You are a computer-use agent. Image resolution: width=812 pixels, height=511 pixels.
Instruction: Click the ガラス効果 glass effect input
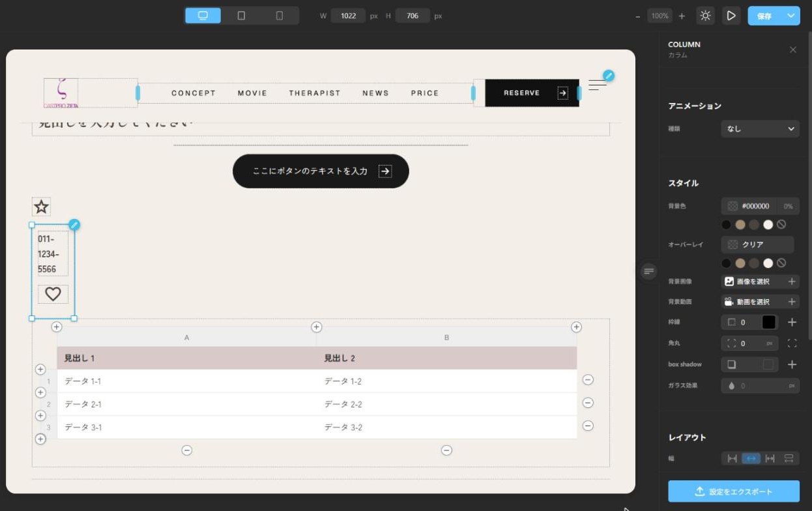(760, 386)
